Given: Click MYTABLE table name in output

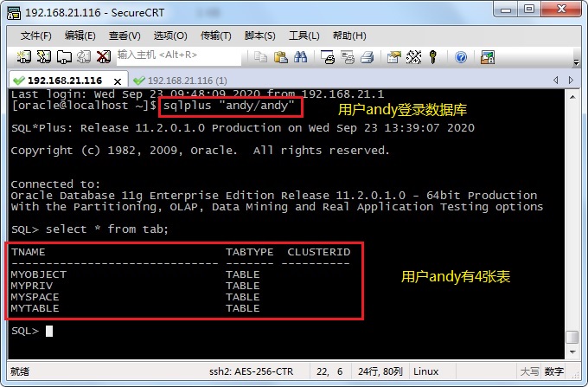Looking at the screenshot, I should [x=35, y=308].
